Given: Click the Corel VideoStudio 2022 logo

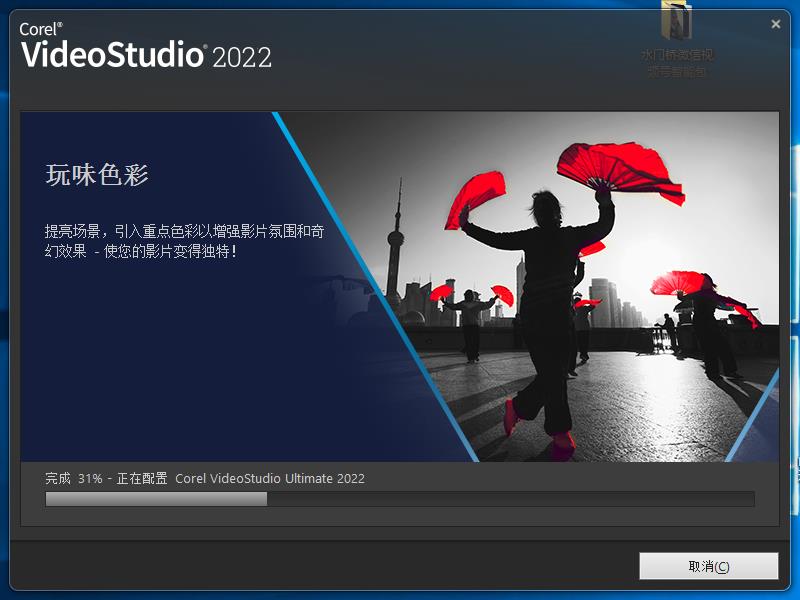Looking at the screenshot, I should click(x=146, y=46).
